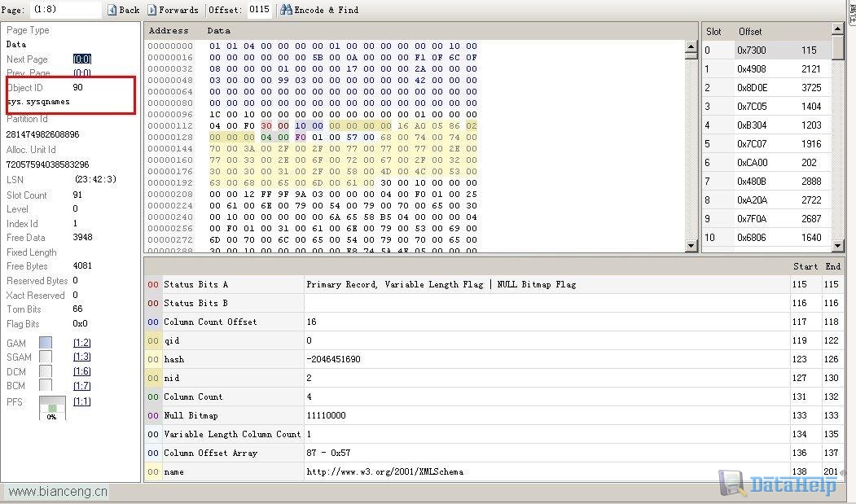Click the blue marker beside Column Count Offset
The height and width of the screenshot is (504, 856).
153,322
